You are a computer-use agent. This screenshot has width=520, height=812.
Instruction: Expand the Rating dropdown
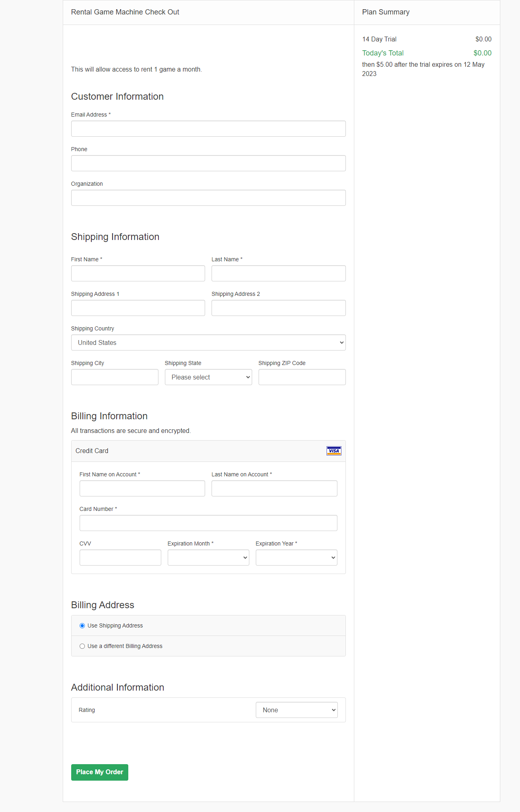pyautogui.click(x=296, y=710)
